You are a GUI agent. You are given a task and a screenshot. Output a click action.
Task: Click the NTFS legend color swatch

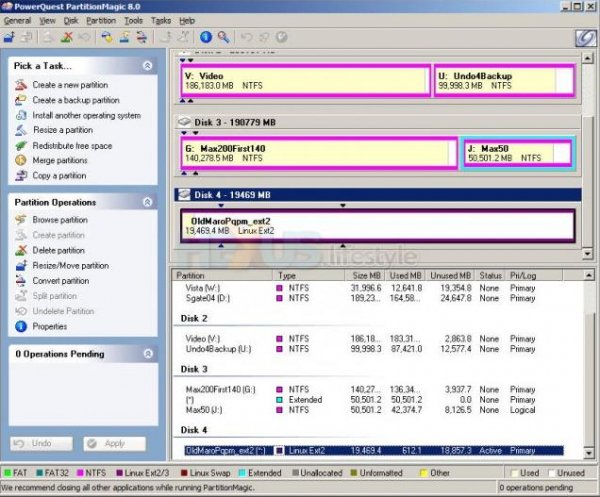tap(80, 473)
